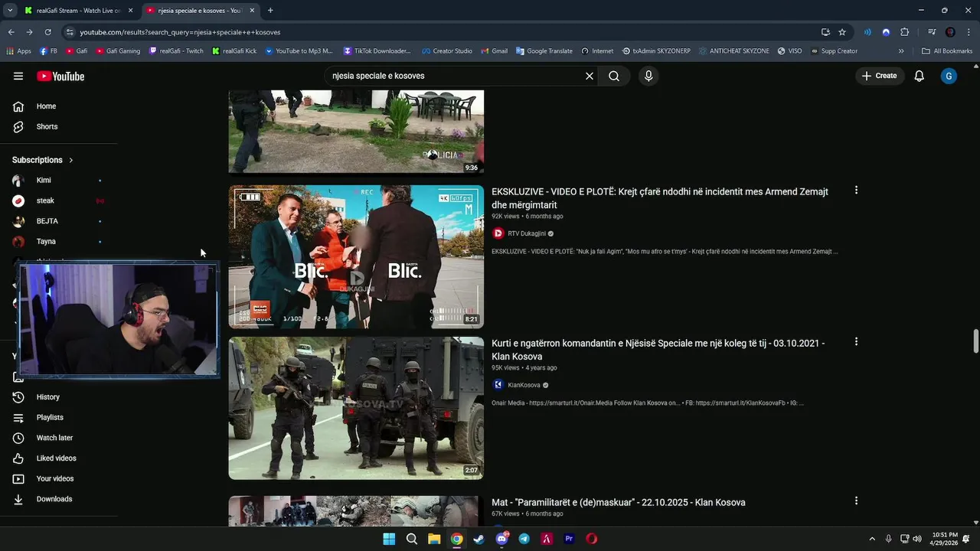The height and width of the screenshot is (551, 980).
Task: Open the browser extensions puzzle icon
Action: click(904, 32)
